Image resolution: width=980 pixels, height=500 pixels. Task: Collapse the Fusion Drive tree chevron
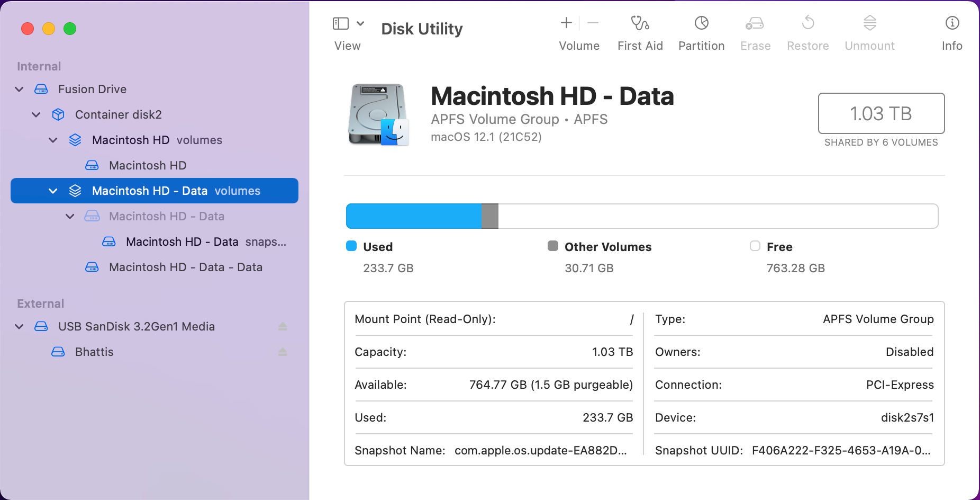click(x=20, y=89)
